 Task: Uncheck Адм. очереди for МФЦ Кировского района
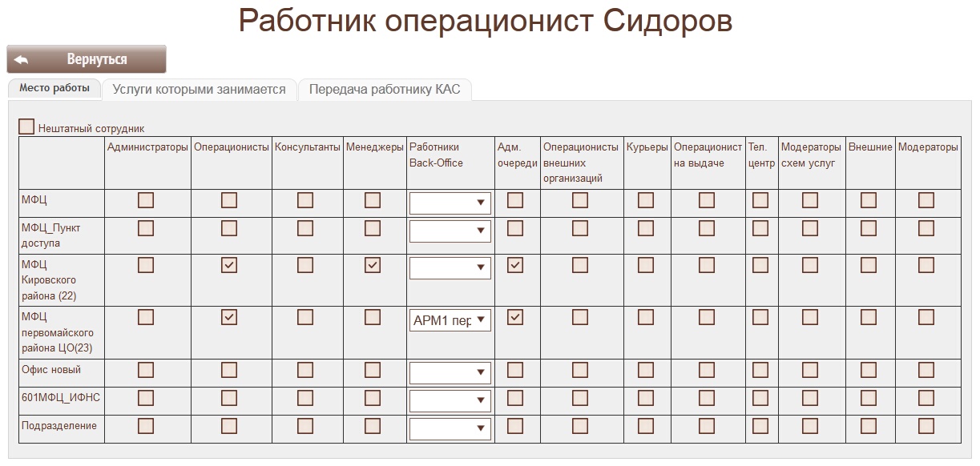[515, 265]
